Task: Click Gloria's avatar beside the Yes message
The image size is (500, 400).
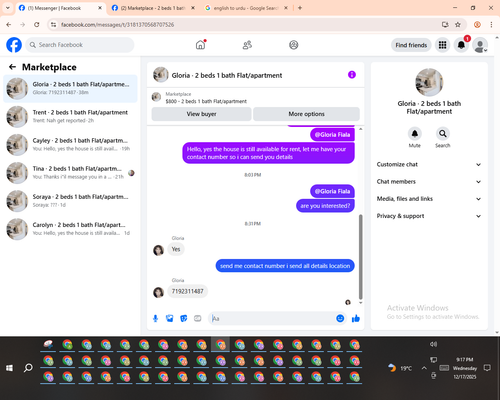Action: 158,250
